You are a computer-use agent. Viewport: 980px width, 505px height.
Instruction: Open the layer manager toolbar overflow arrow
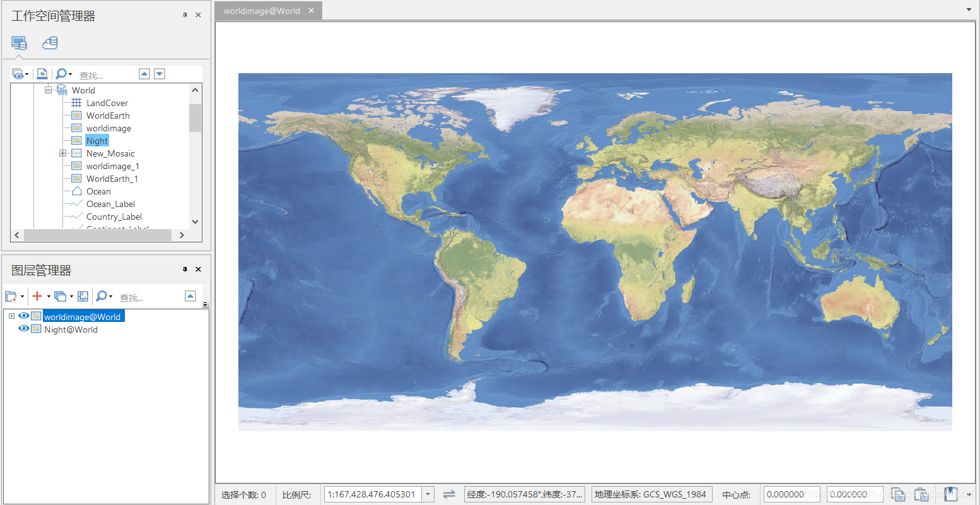(x=205, y=305)
